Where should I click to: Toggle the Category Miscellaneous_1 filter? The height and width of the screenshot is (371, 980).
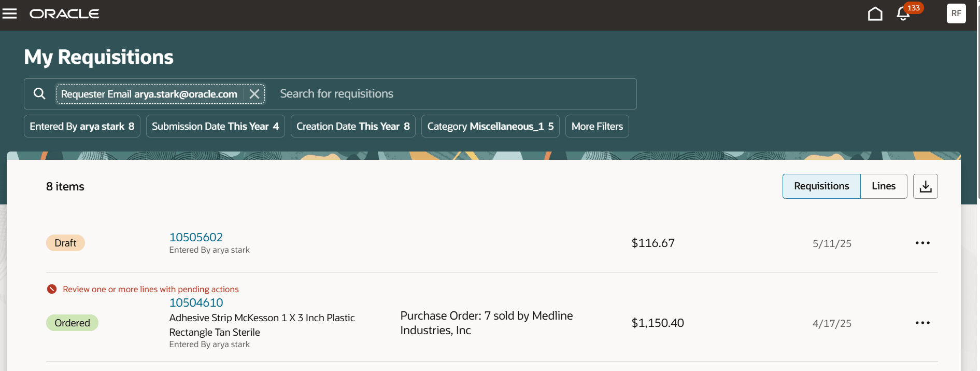click(490, 126)
